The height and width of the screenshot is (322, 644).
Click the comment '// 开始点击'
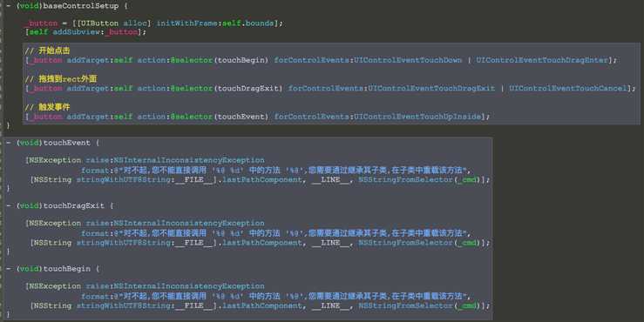tap(48, 50)
